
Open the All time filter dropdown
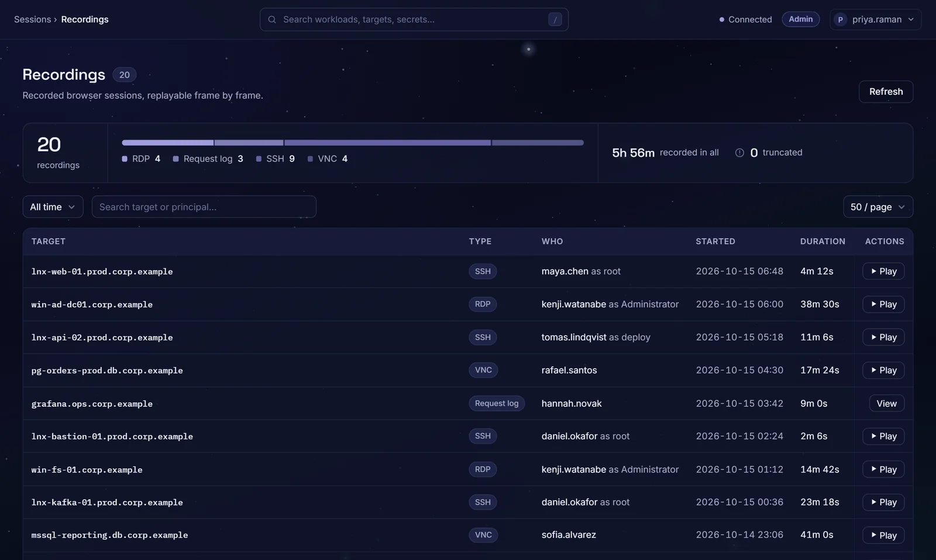pyautogui.click(x=53, y=207)
